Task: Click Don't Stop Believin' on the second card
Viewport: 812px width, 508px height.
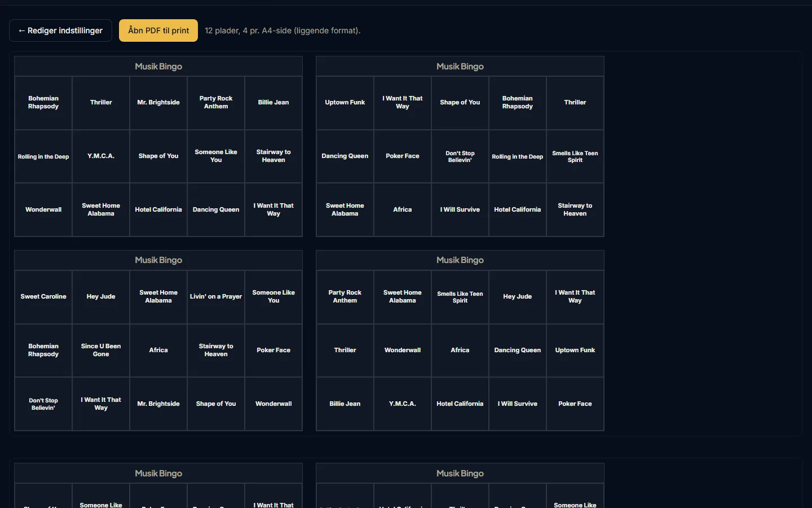Action: click(x=460, y=156)
